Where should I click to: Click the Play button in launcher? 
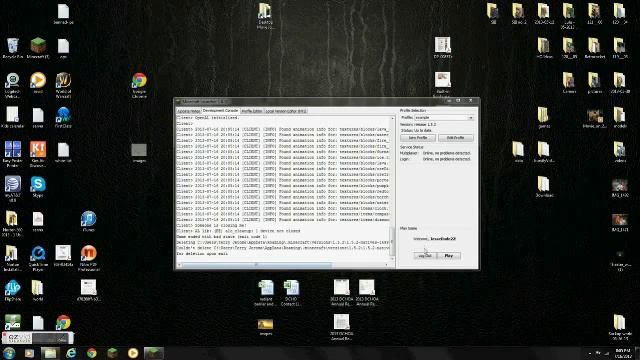coord(449,256)
